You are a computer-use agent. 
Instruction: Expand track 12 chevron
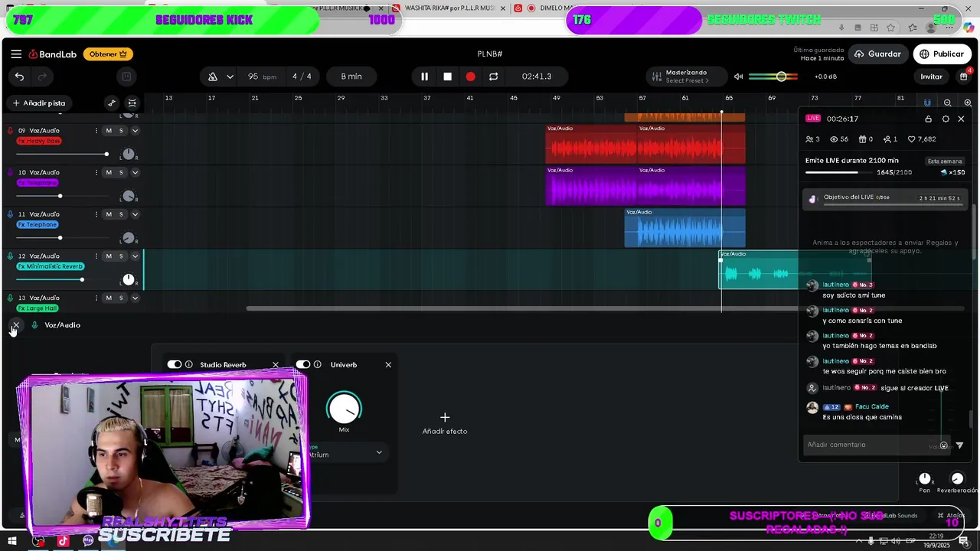click(135, 256)
